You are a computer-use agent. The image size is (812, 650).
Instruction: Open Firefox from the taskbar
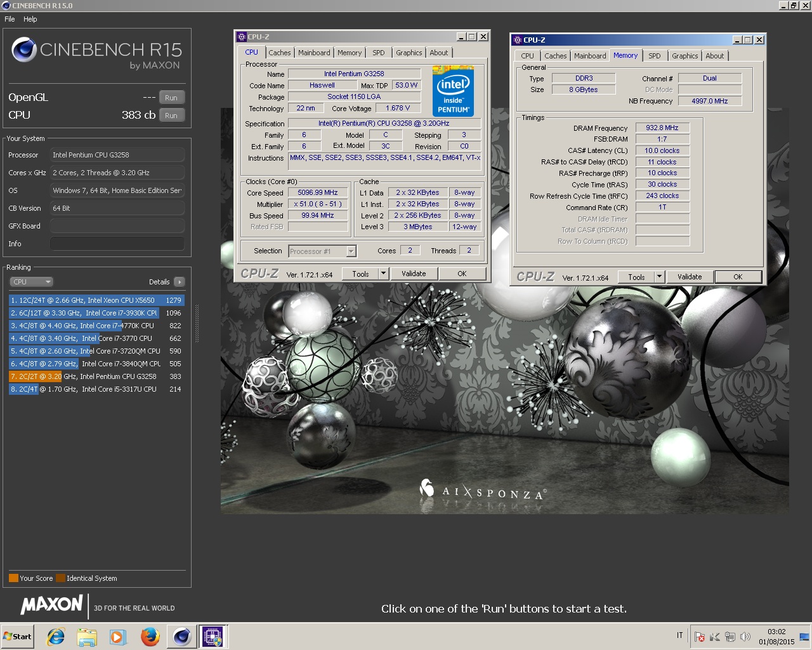(150, 637)
